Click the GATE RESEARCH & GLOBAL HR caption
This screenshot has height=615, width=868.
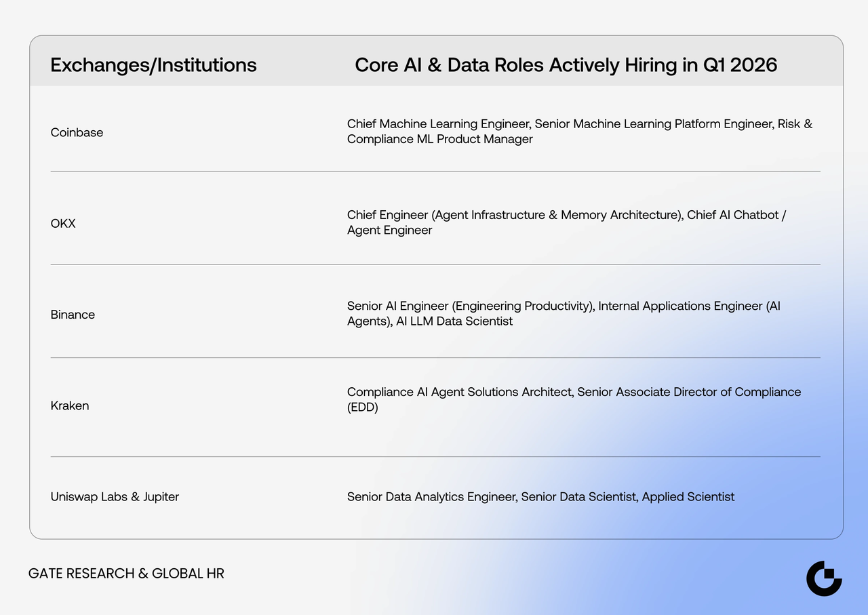coord(126,574)
